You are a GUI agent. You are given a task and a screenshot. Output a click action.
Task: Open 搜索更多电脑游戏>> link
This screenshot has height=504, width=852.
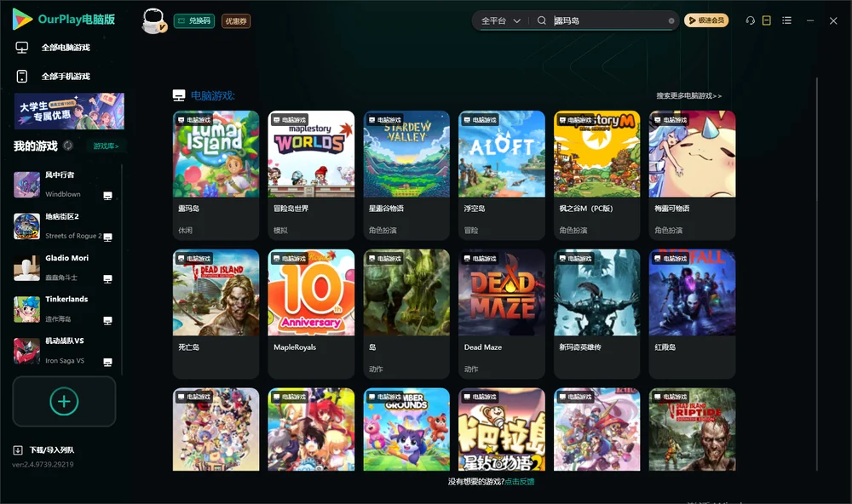click(688, 95)
